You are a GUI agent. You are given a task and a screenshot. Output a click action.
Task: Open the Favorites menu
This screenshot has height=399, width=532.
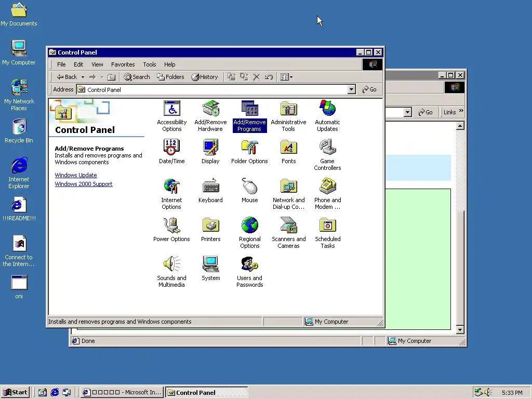(x=123, y=64)
